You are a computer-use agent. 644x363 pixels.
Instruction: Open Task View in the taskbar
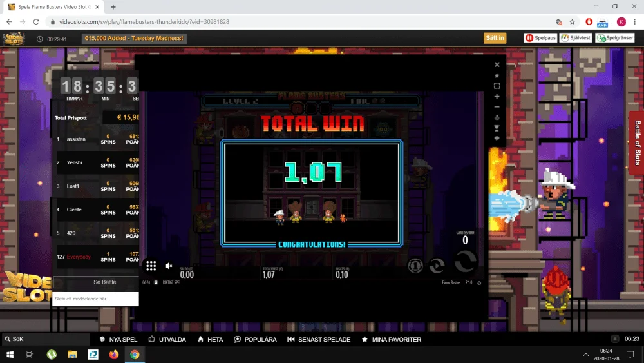(30, 355)
